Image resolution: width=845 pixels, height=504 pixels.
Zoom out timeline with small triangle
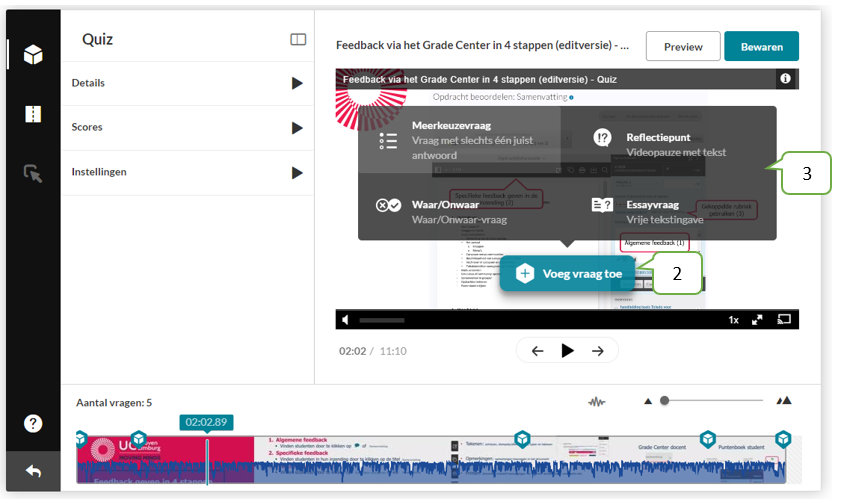click(x=648, y=401)
